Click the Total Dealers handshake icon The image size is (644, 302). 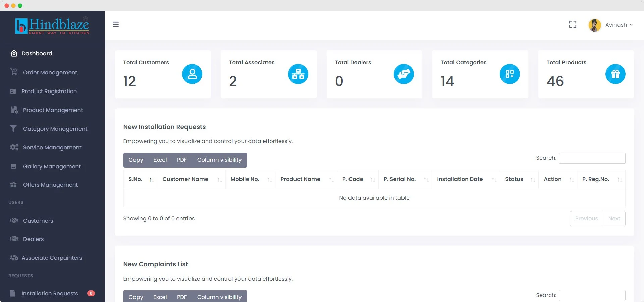point(404,74)
